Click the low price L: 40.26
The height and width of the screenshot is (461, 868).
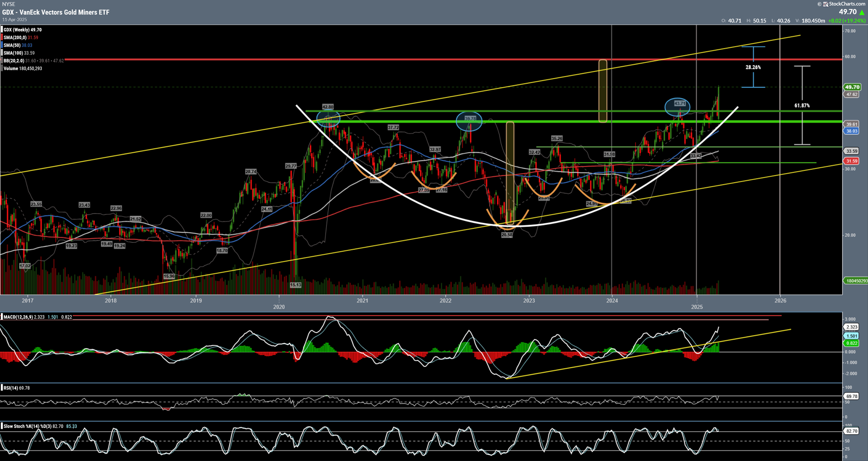tap(781, 21)
